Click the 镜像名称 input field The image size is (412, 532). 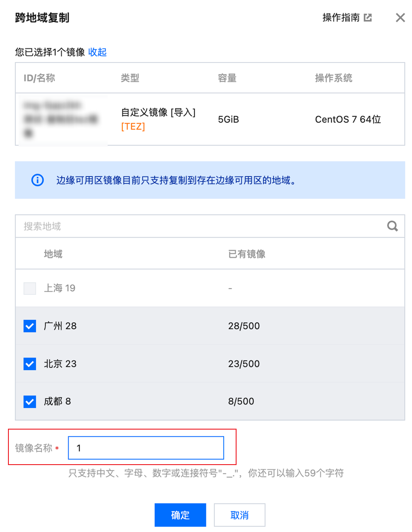coord(146,448)
